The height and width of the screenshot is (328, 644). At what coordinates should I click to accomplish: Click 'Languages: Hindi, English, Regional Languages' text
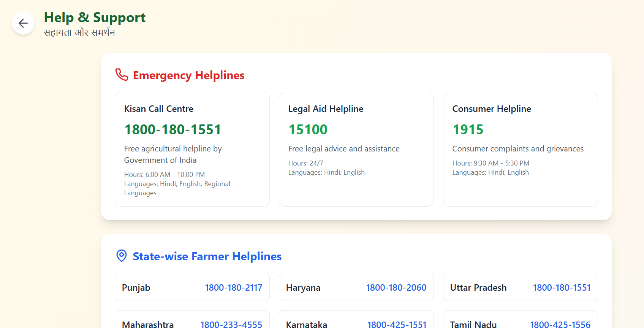tap(177, 188)
